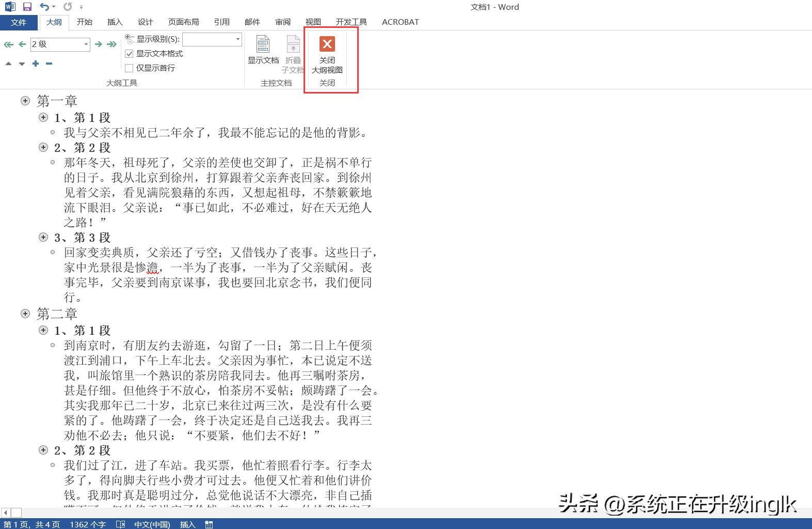Click word count '1362 个字' in status bar
Image resolution: width=812 pixels, height=529 pixels.
[88, 524]
